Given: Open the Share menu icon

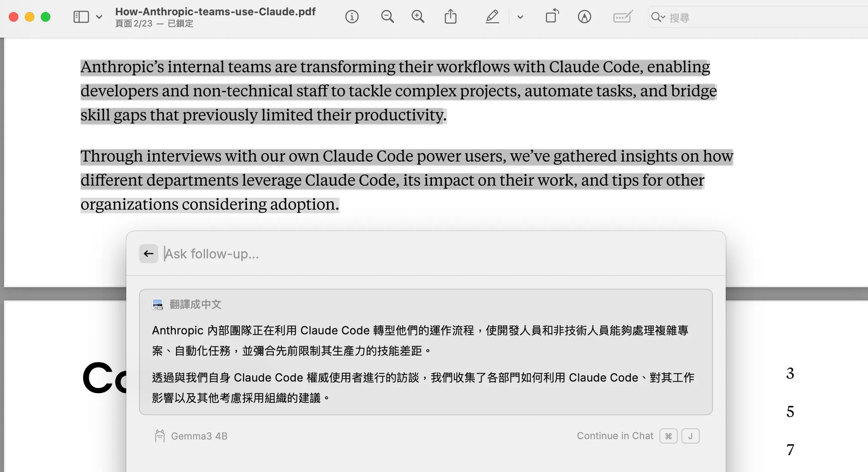Looking at the screenshot, I should pos(451,17).
